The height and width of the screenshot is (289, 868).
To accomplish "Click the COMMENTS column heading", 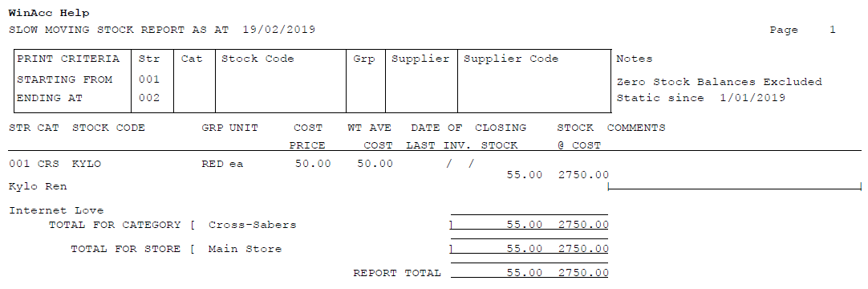I will pyautogui.click(x=636, y=128).
